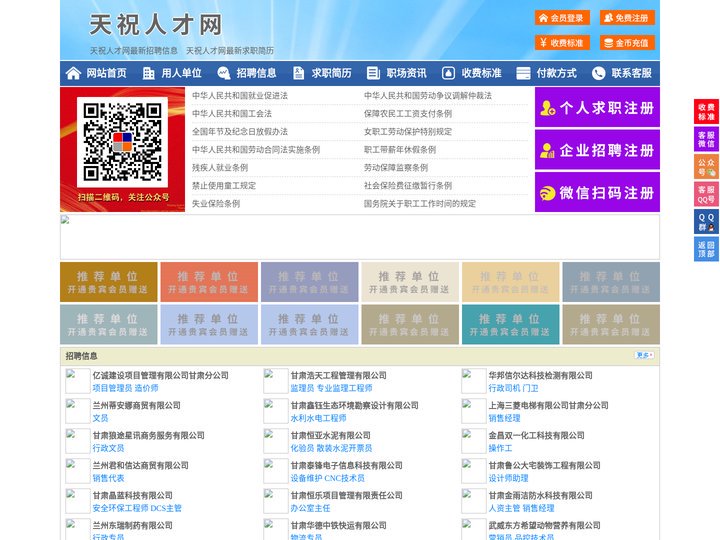The width and height of the screenshot is (720, 540).
Task: Click the 金币充值 button
Action: [x=627, y=43]
